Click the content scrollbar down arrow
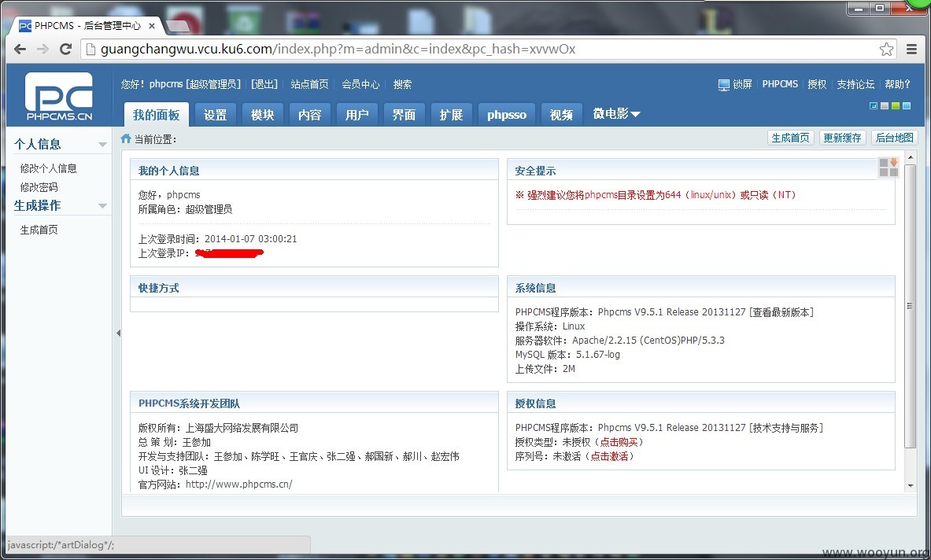This screenshot has height=560, width=931. tap(911, 486)
